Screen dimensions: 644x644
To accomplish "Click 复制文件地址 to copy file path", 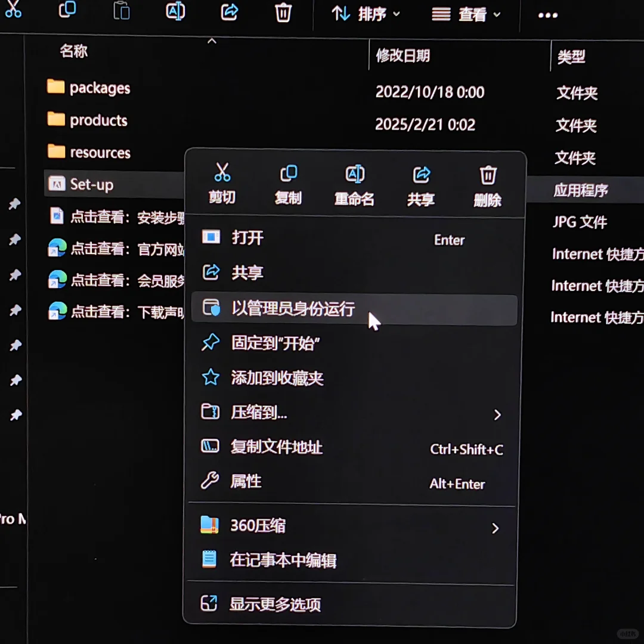I will click(277, 447).
